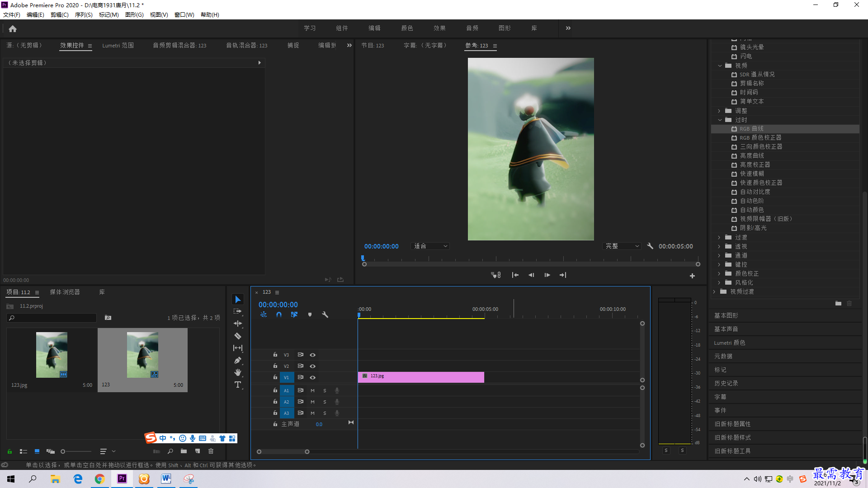
Task: Expand the 视频过渡 folder
Action: 714,291
